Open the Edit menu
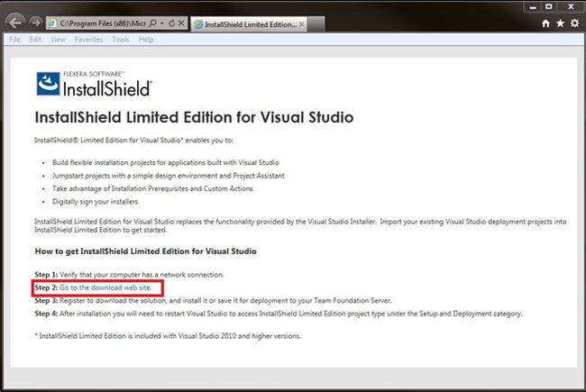The width and height of the screenshot is (586, 392). click(35, 40)
